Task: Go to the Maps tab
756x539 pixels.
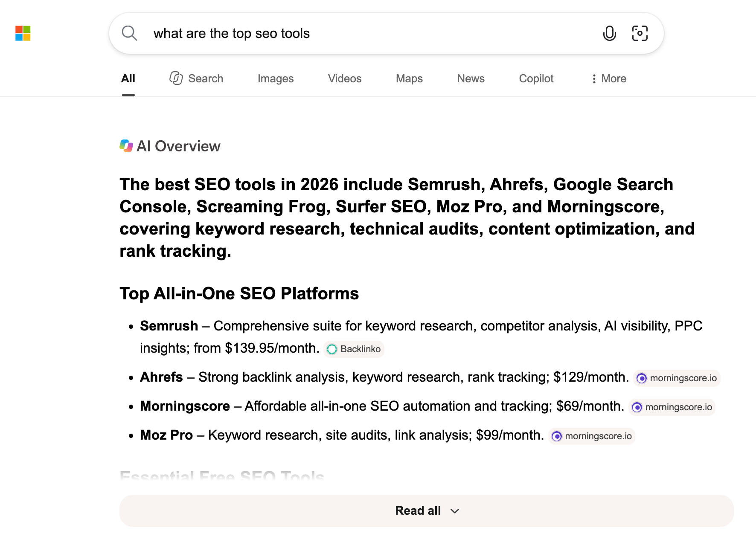Action: pos(409,78)
